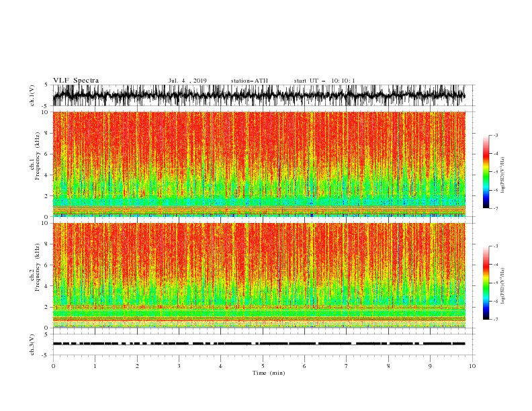Click the ch.1 color scale bar
Screen dimensions: 532x411
point(486,172)
